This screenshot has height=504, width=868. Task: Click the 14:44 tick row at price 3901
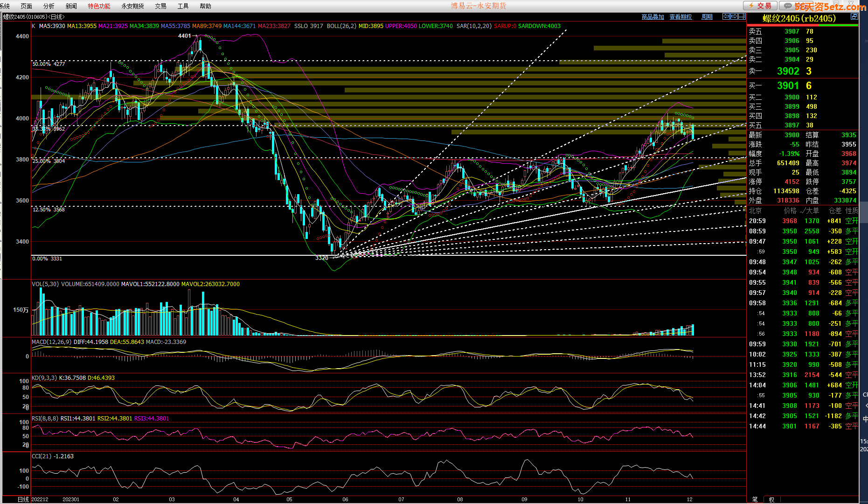coord(803,426)
